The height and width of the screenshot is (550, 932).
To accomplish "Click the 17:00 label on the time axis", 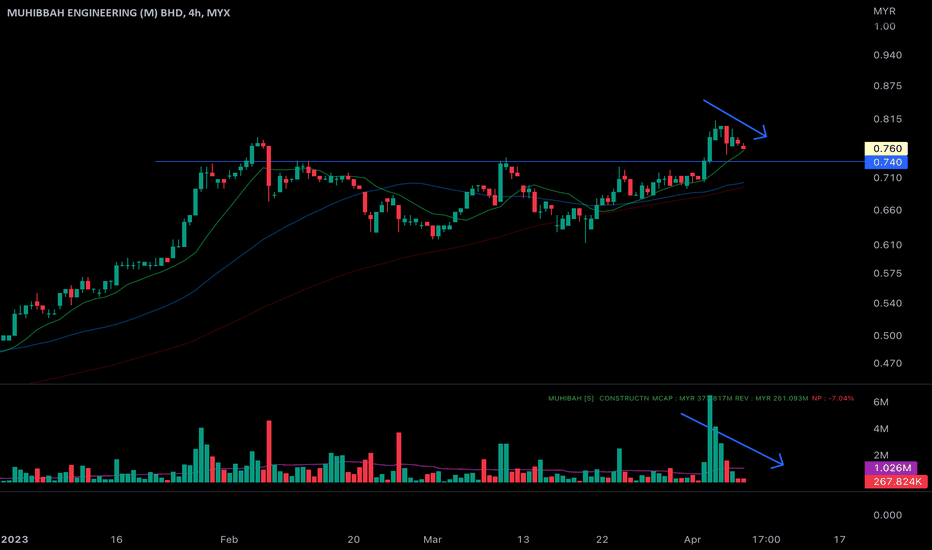I will coord(766,540).
